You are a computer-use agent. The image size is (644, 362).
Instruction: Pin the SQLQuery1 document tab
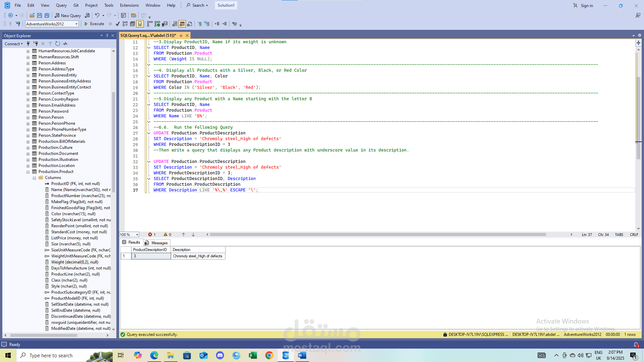point(181,36)
